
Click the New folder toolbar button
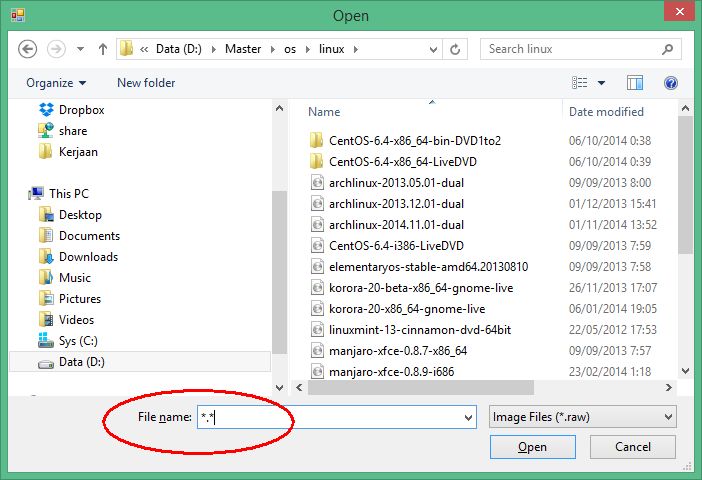tap(146, 83)
